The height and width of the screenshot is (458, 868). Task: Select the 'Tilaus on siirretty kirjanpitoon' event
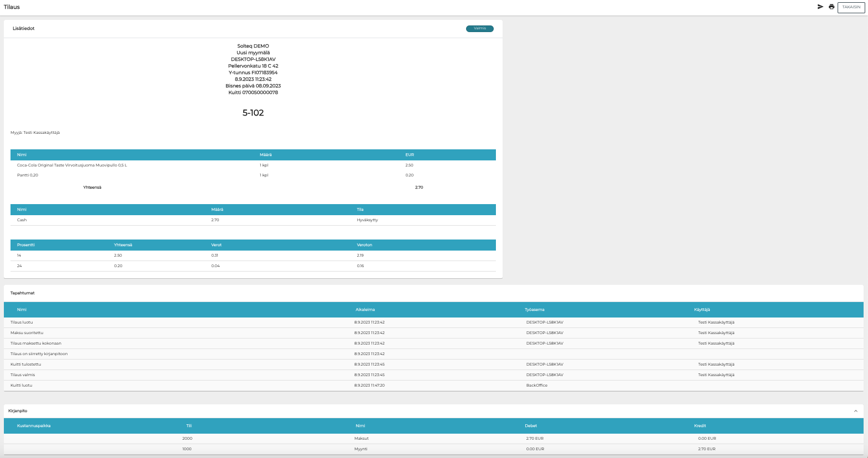(39, 354)
